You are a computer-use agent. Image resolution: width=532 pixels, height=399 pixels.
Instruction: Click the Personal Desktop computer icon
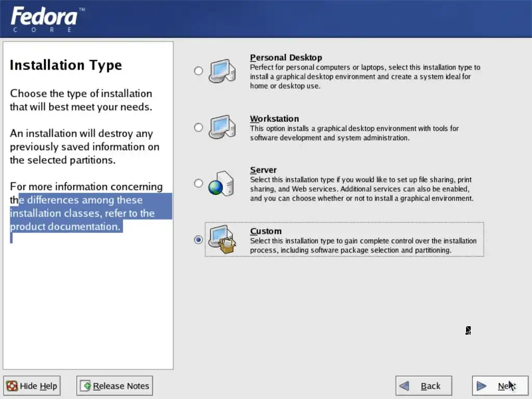pyautogui.click(x=222, y=71)
